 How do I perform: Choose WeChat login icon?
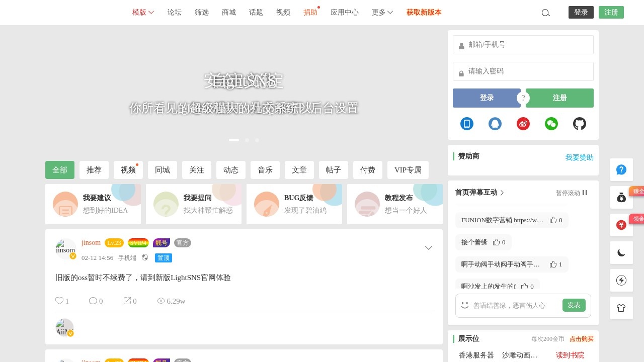pos(551,124)
